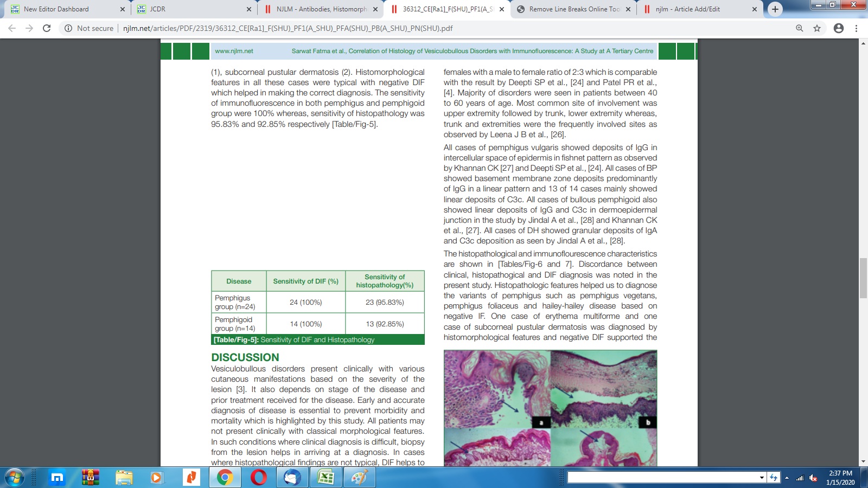Click histology image panel labeled b
The width and height of the screenshot is (868, 488).
tap(604, 389)
